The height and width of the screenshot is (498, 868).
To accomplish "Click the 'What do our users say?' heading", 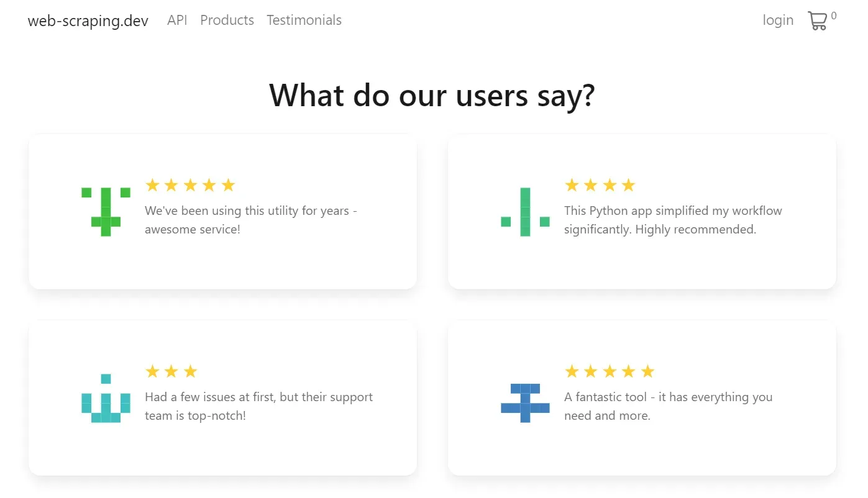I will click(432, 95).
